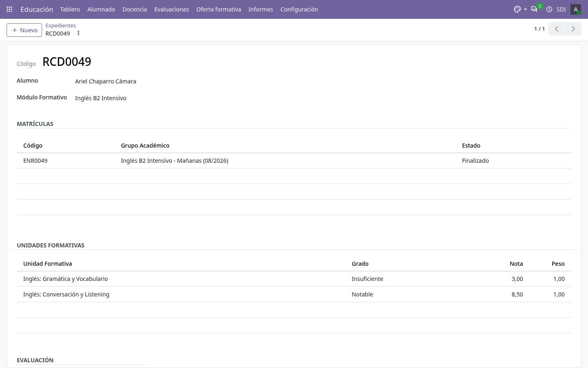This screenshot has width=588, height=368.
Task: Open the Alumnado menu
Action: point(101,9)
